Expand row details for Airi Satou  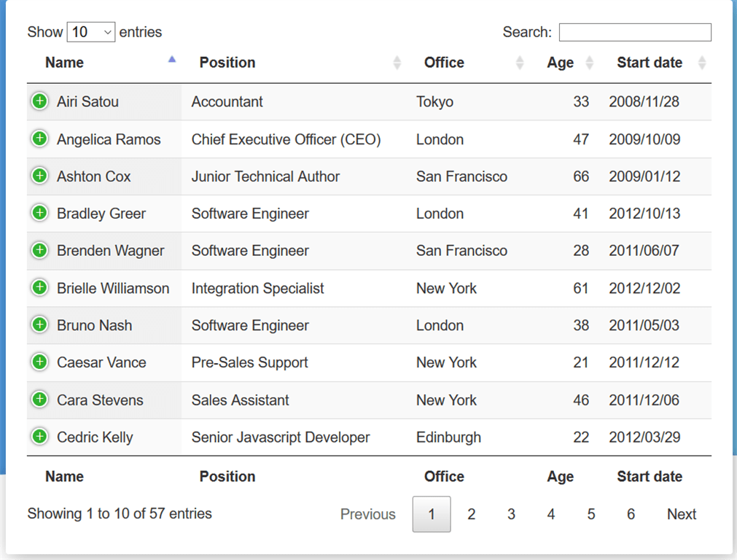[x=39, y=101]
